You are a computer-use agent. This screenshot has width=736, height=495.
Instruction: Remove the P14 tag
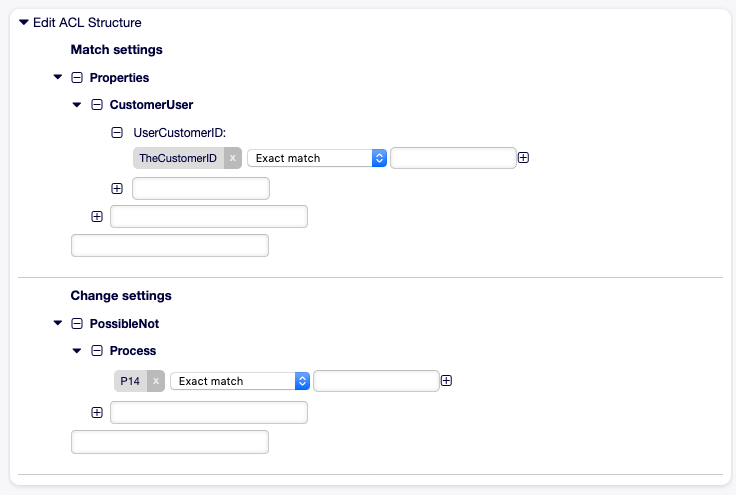156,381
